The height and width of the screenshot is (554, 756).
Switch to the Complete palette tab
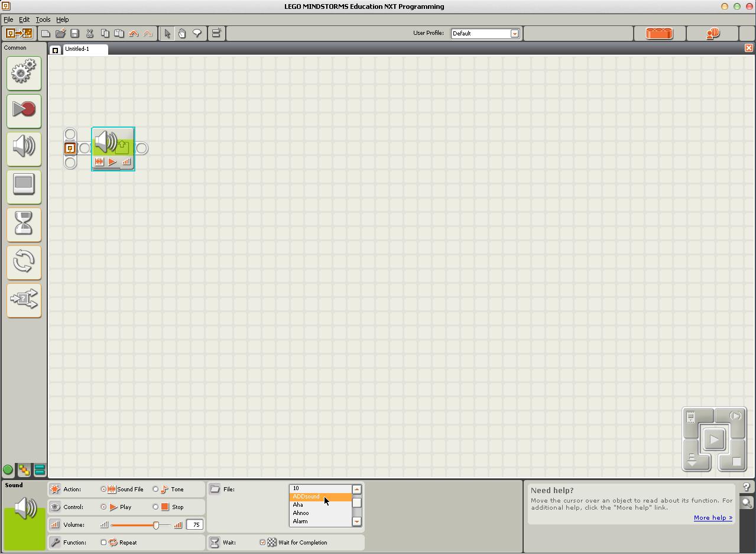click(24, 470)
